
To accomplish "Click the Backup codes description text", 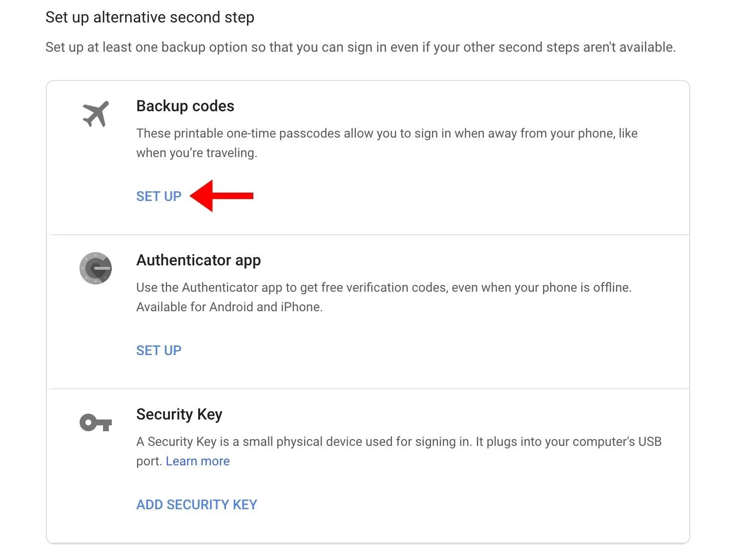I will tap(387, 143).
